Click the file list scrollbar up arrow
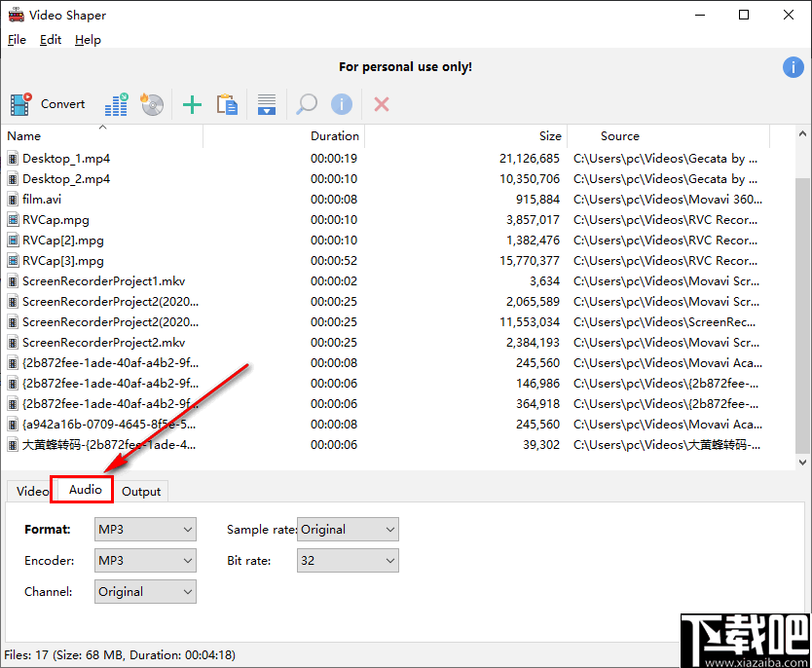Image resolution: width=812 pixels, height=668 pixels. click(802, 134)
